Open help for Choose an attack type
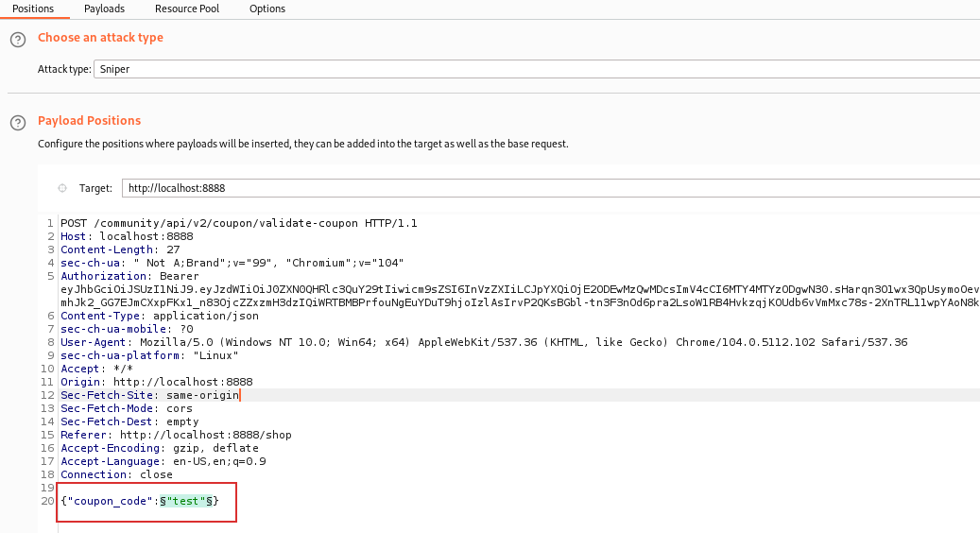980x533 pixels. coord(17,40)
